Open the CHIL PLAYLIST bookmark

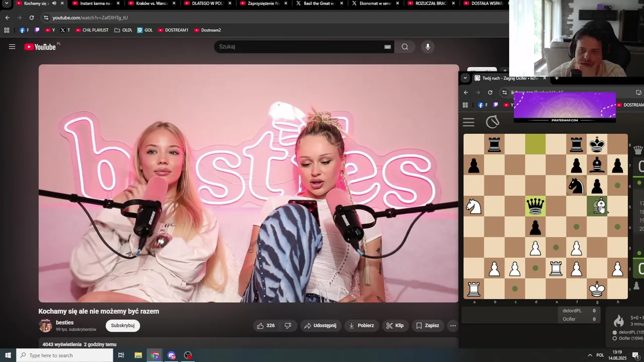(x=92, y=30)
